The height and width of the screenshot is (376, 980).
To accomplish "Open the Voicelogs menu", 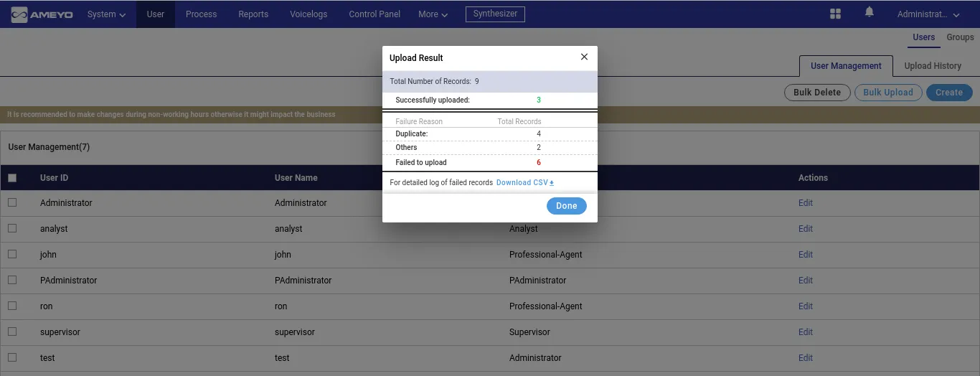I will coord(308,14).
